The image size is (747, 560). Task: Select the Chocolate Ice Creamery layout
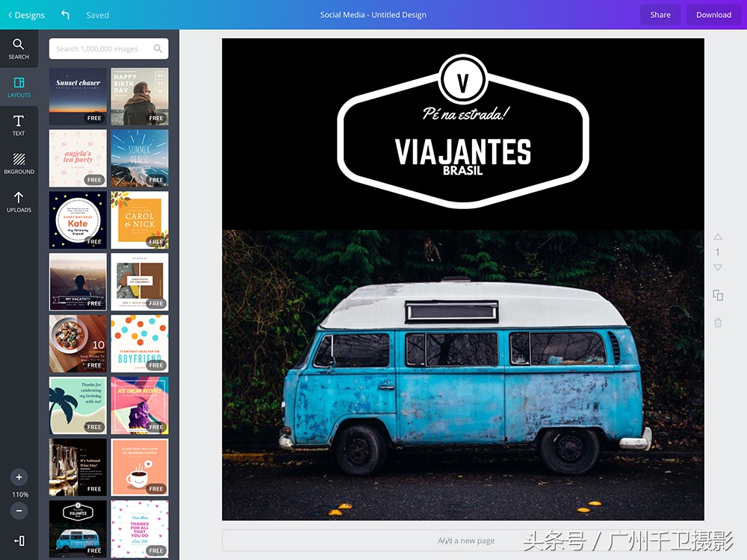(x=140, y=282)
